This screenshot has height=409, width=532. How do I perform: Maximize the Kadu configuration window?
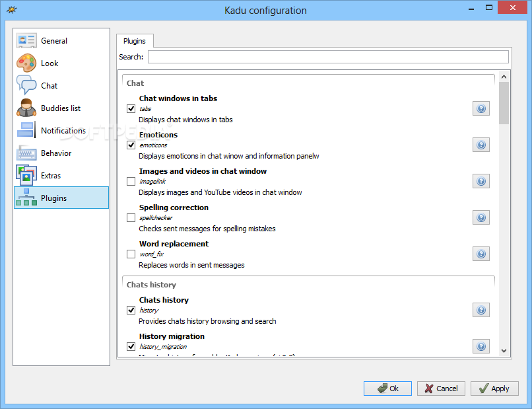488,7
